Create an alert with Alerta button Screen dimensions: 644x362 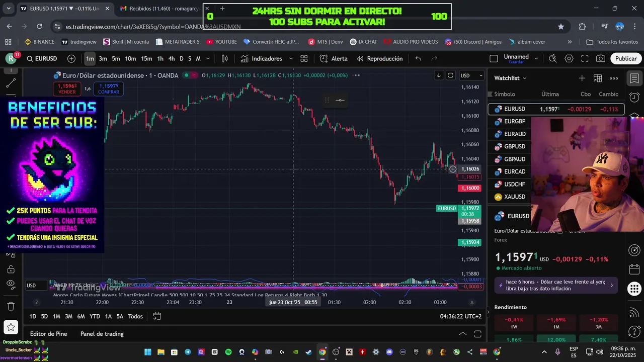pyautogui.click(x=334, y=59)
